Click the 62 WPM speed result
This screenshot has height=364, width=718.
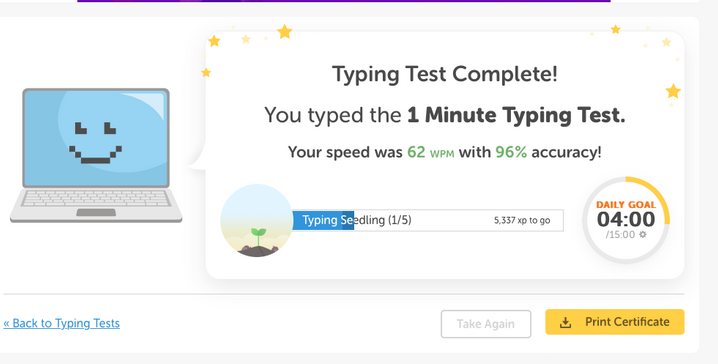click(430, 152)
